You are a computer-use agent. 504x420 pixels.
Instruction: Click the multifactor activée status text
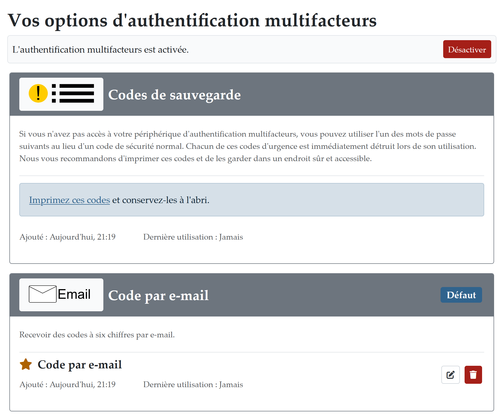click(x=100, y=50)
